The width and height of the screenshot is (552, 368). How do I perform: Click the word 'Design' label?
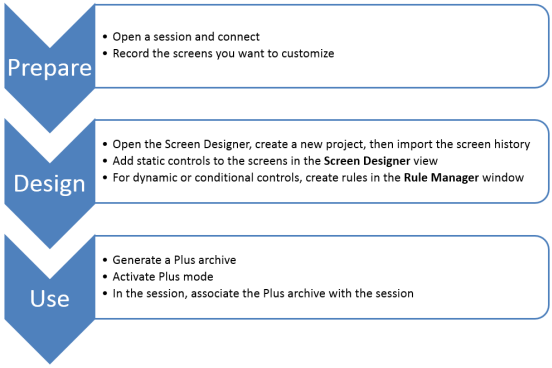coord(50,184)
